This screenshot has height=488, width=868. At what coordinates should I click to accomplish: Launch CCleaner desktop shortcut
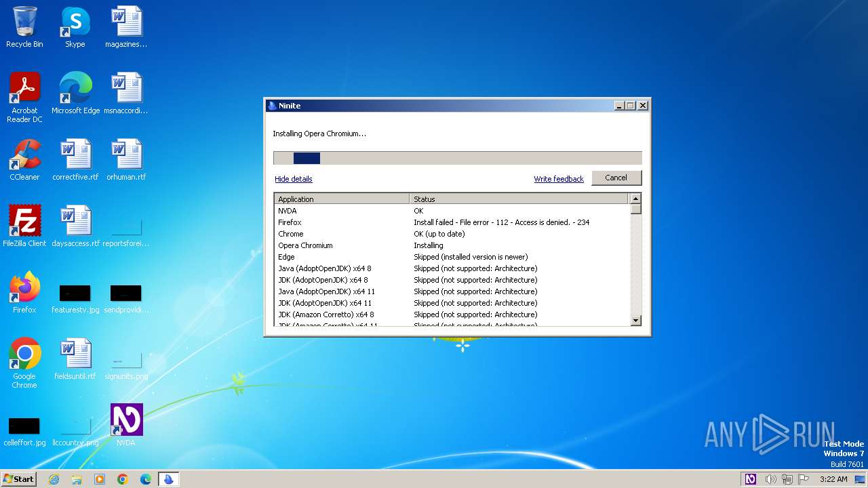coord(24,160)
